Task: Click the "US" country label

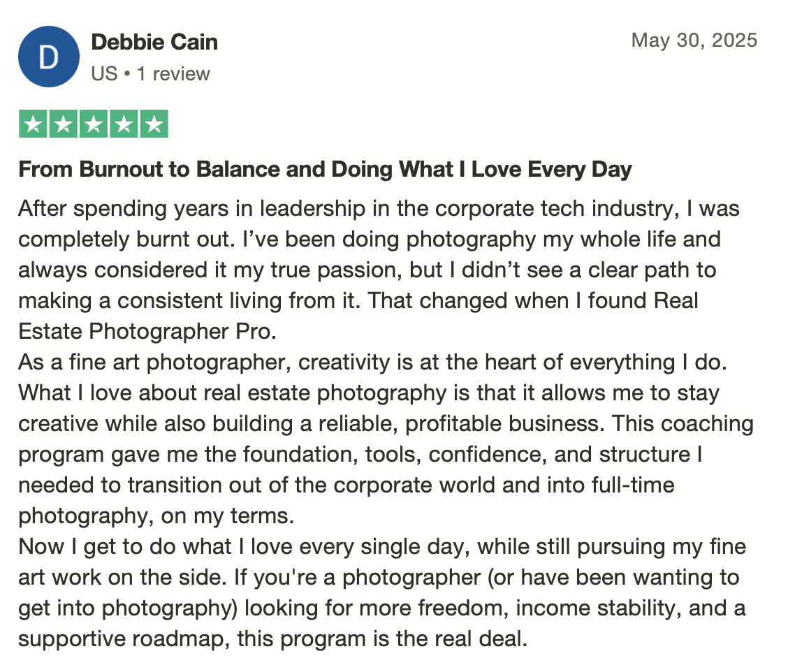Action: [x=105, y=74]
